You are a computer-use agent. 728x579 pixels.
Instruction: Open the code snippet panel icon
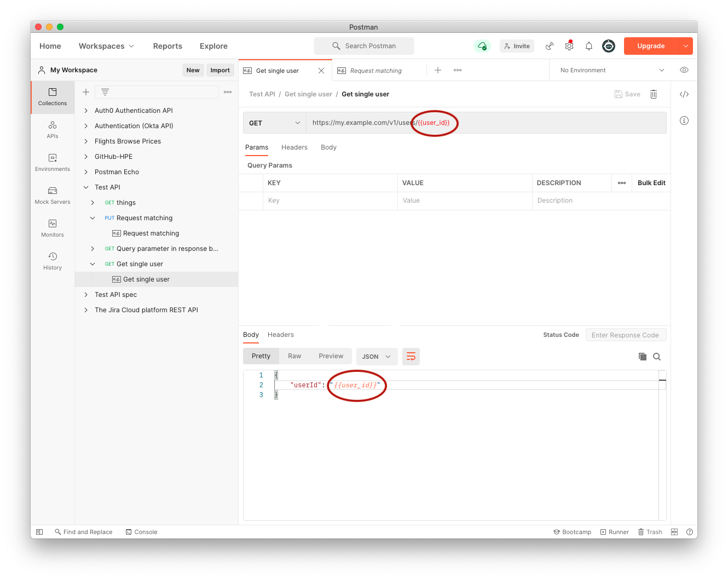click(x=684, y=94)
